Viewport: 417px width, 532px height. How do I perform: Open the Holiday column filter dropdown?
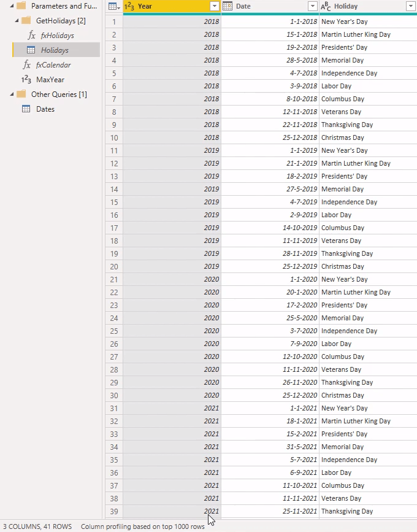click(x=410, y=6)
